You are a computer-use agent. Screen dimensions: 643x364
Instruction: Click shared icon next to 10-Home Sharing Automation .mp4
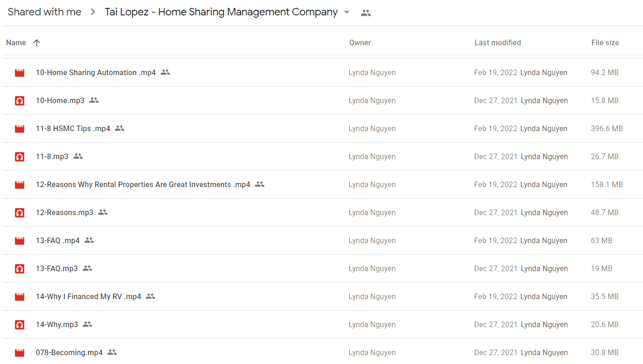[x=165, y=72]
